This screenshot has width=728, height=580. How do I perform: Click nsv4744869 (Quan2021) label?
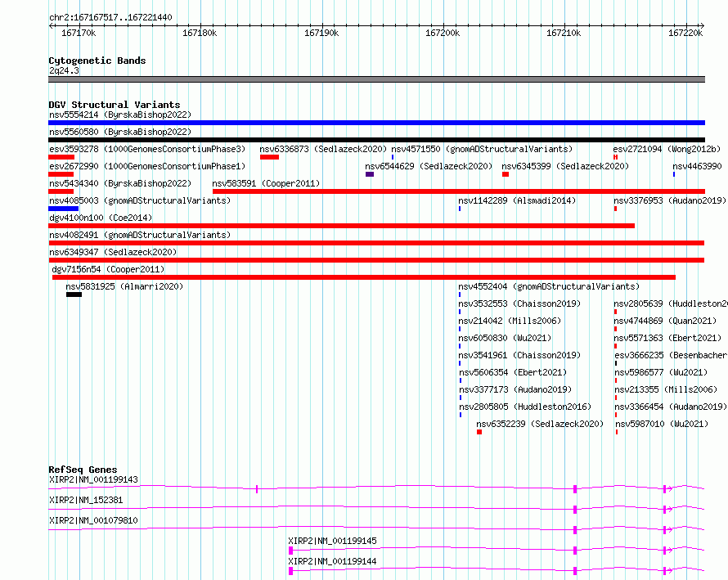665,321
